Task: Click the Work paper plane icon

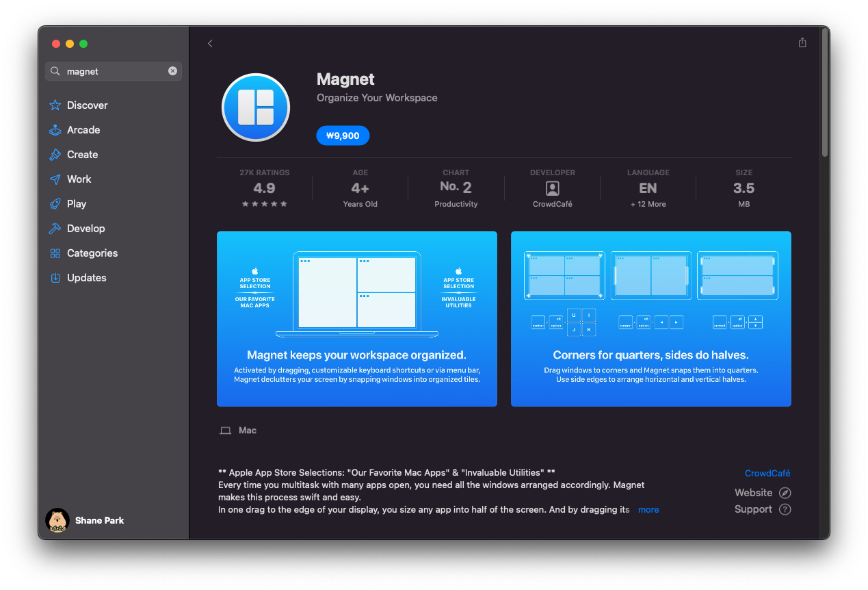Action: click(x=55, y=179)
